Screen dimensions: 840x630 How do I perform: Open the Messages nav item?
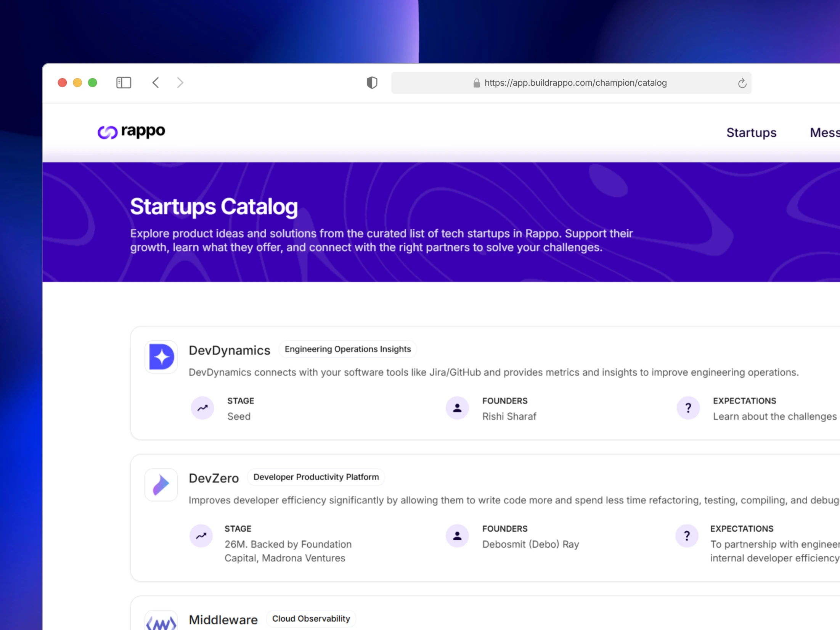point(825,133)
